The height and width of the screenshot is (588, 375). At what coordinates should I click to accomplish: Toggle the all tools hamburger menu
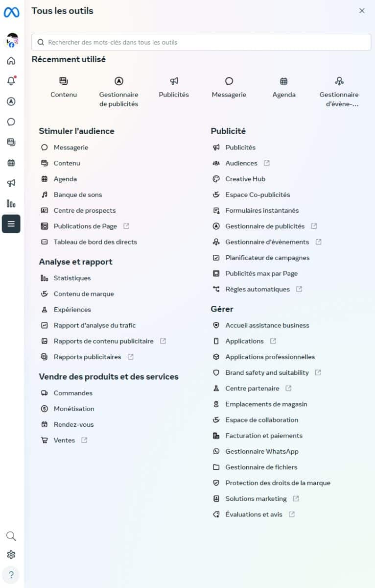pyautogui.click(x=11, y=224)
